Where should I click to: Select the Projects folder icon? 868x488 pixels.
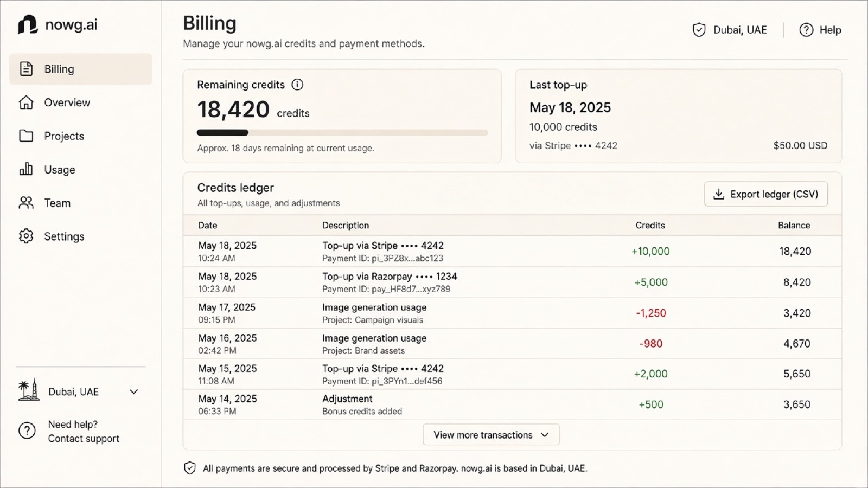coord(26,136)
